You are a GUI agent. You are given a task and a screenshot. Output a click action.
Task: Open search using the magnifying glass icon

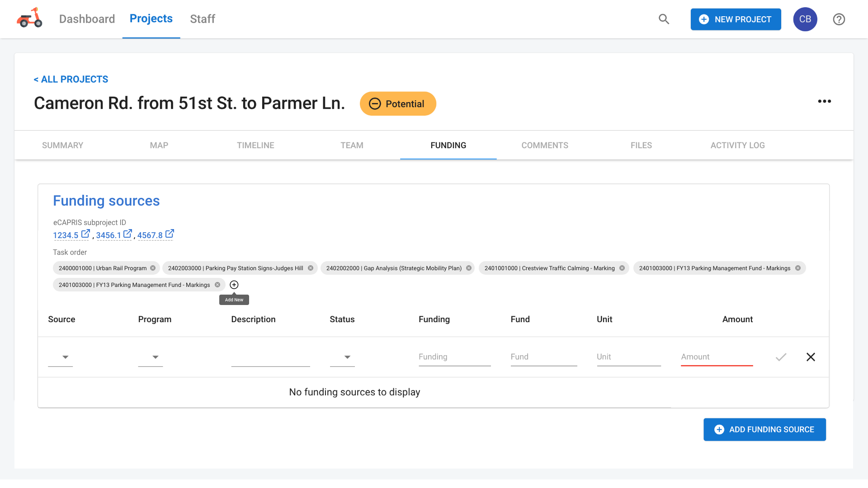664,19
